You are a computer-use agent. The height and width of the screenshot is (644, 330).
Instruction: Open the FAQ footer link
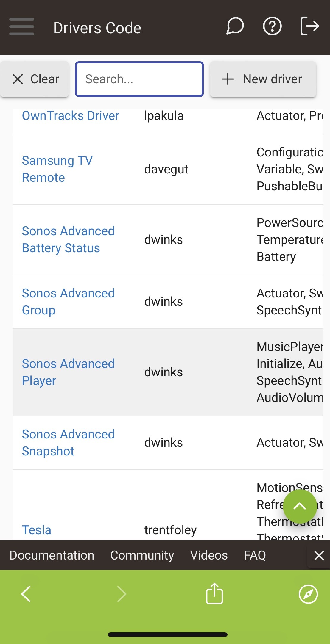pos(255,555)
